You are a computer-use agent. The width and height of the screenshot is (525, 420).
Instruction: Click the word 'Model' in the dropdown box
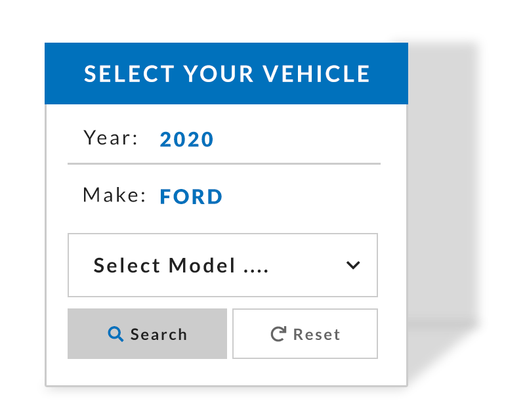click(201, 266)
